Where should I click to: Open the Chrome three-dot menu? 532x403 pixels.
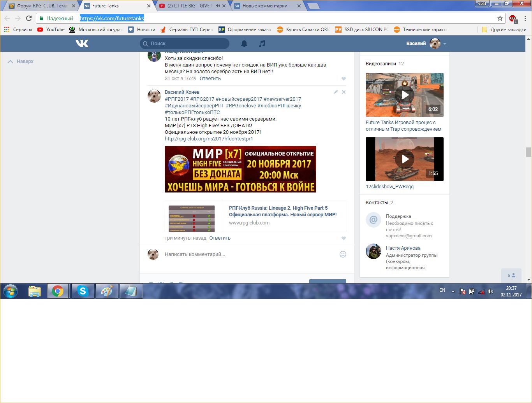tap(525, 18)
